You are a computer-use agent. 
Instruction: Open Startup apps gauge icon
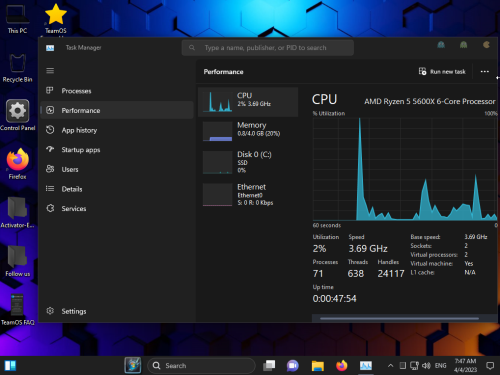[50, 149]
